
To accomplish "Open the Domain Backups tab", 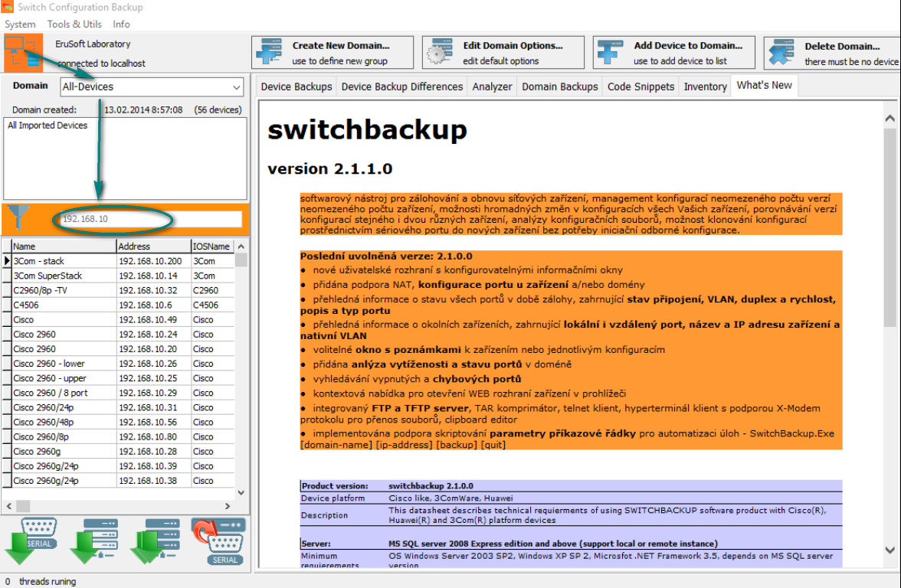I will [x=559, y=87].
